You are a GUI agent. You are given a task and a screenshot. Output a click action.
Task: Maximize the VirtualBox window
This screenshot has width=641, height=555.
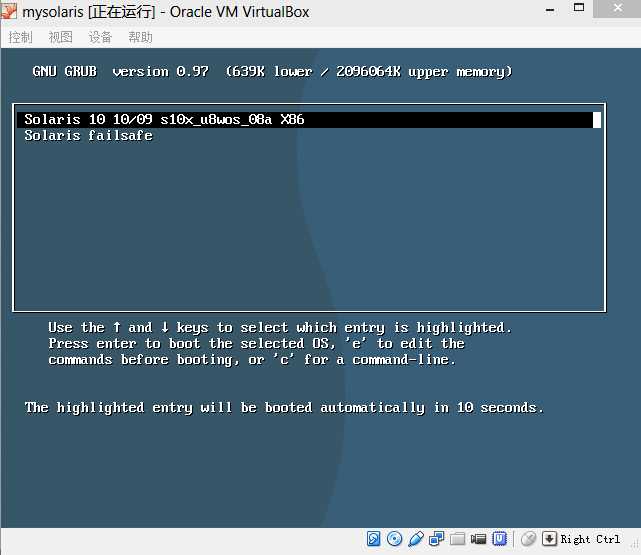pyautogui.click(x=579, y=8)
